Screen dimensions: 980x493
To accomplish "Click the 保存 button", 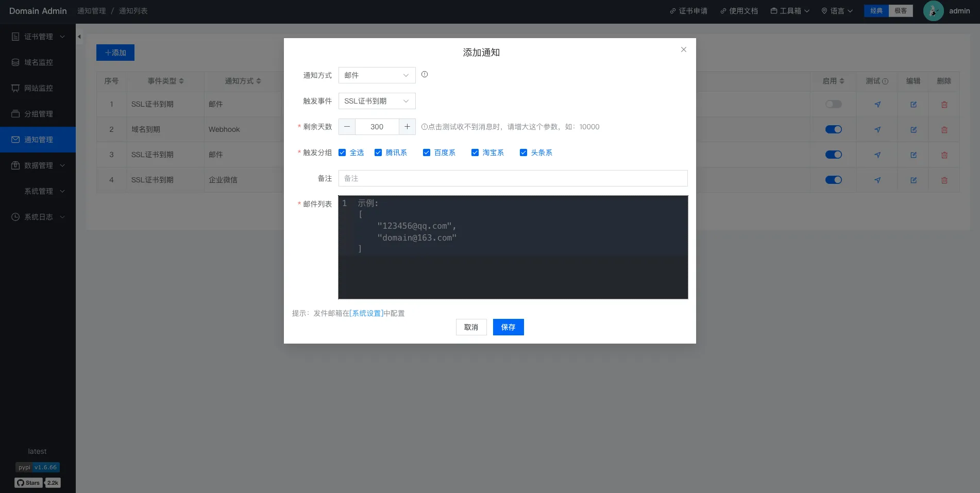I will pos(508,327).
